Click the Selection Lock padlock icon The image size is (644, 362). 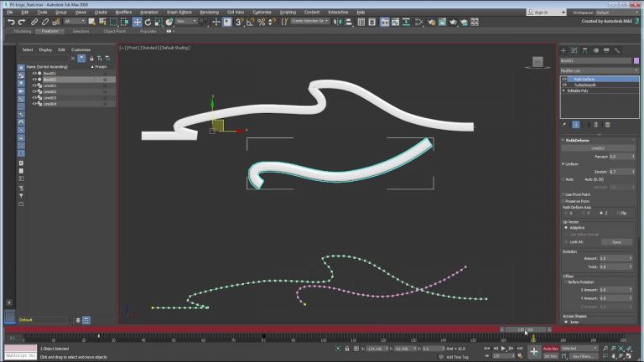[x=347, y=349]
